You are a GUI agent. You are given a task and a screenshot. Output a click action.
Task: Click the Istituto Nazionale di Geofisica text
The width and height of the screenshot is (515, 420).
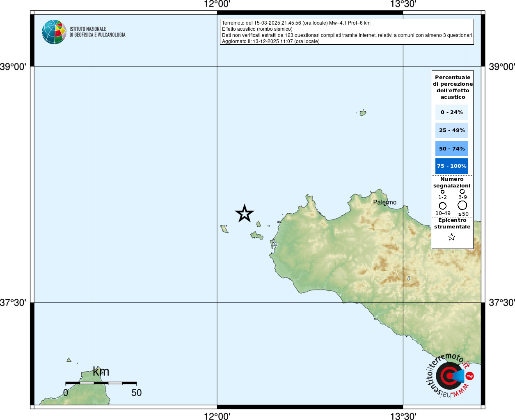click(x=97, y=32)
